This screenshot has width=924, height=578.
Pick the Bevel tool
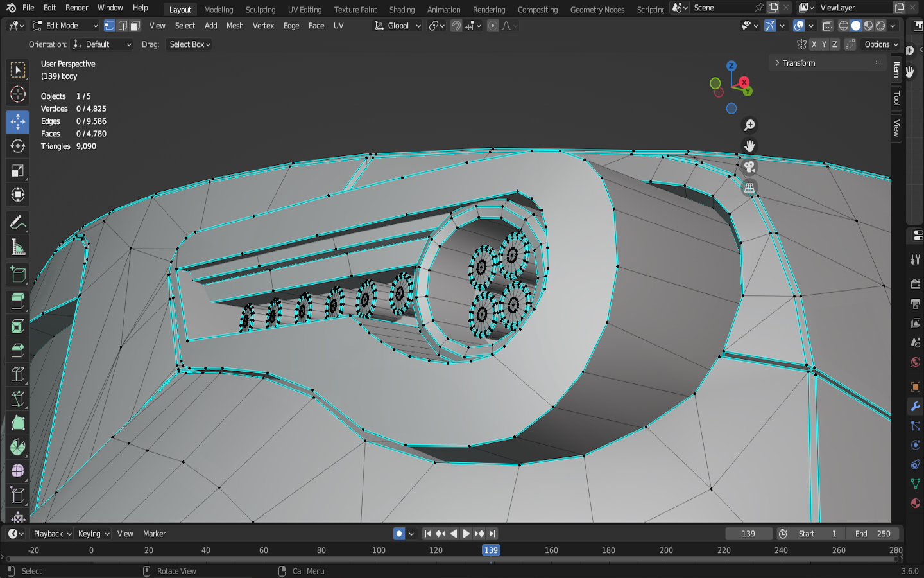pyautogui.click(x=18, y=351)
